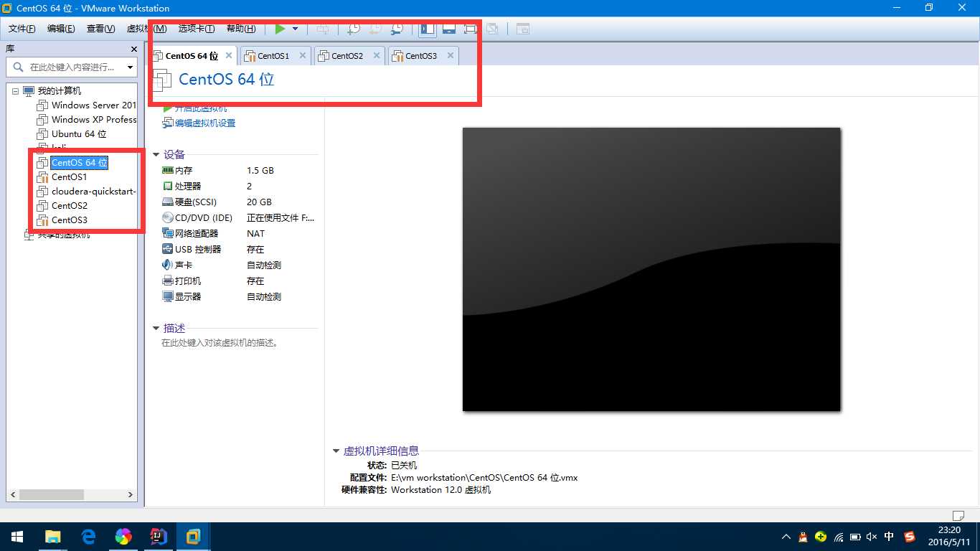
Task: Click the 编辑虚拟机设置 link
Action: pyautogui.click(x=205, y=123)
